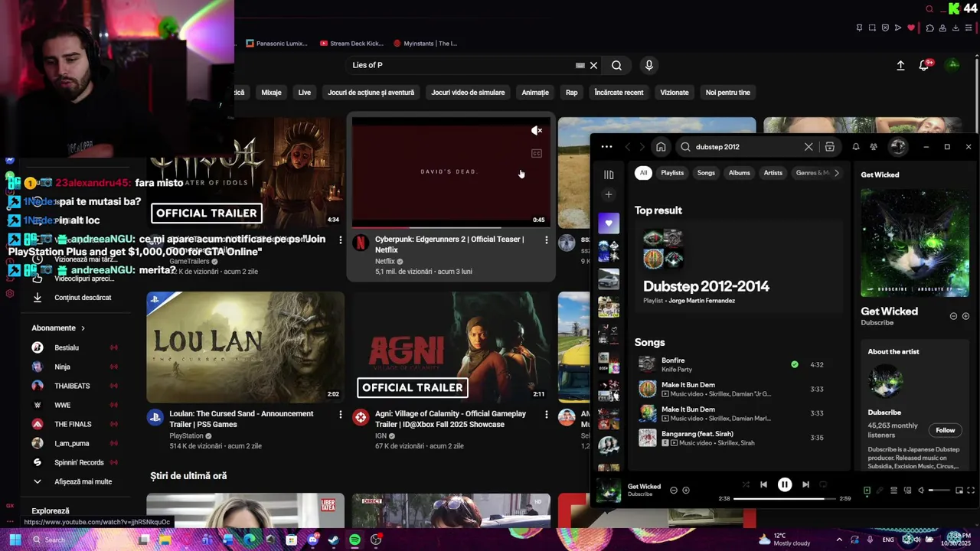This screenshot has width=980, height=551.
Task: Skip to next track in Spotify
Action: (x=805, y=484)
